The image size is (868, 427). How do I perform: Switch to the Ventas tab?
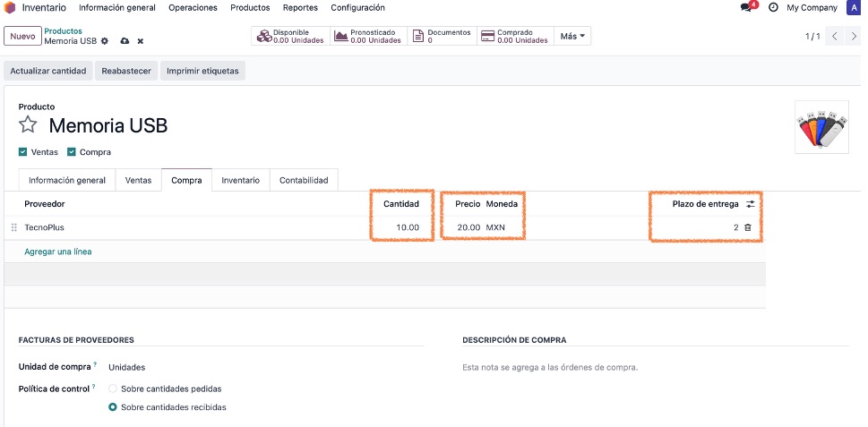point(138,180)
